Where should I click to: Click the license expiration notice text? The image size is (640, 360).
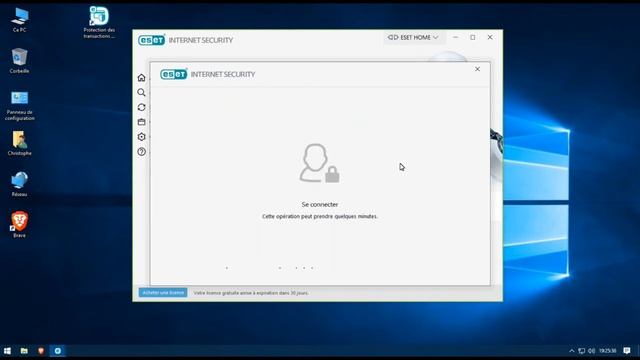tap(251, 293)
